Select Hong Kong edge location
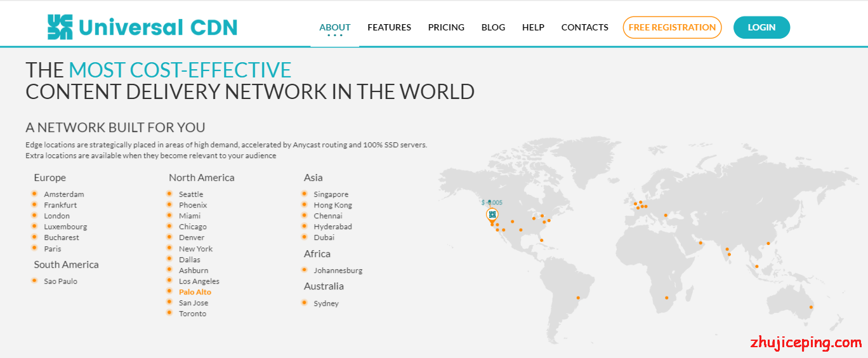 tap(332, 205)
